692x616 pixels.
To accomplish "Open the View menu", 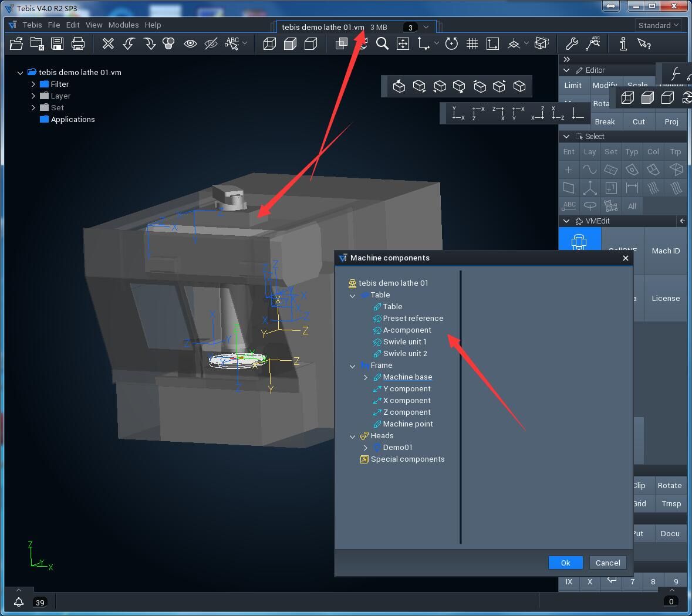I will click(93, 25).
